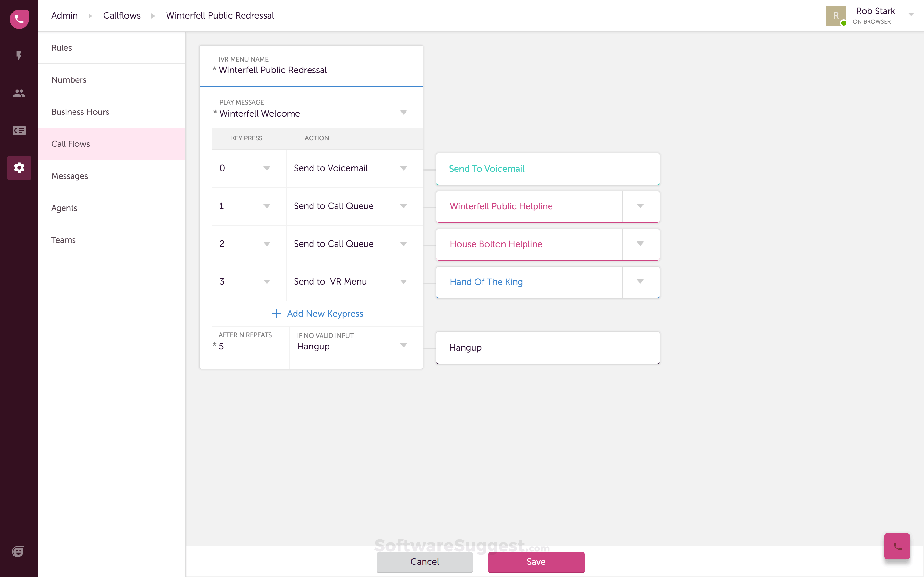Open the Teams section in sidebar
The width and height of the screenshot is (924, 577).
click(x=64, y=240)
